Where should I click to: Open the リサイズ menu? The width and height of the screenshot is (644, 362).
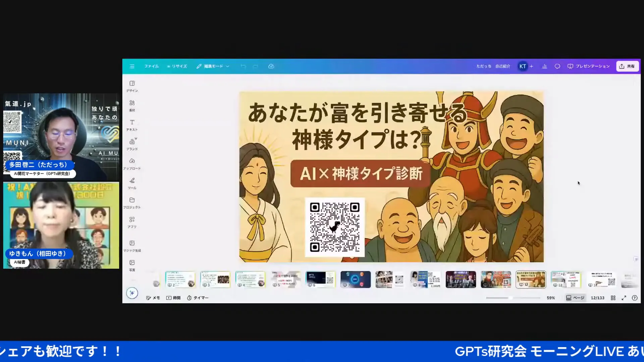(x=177, y=66)
